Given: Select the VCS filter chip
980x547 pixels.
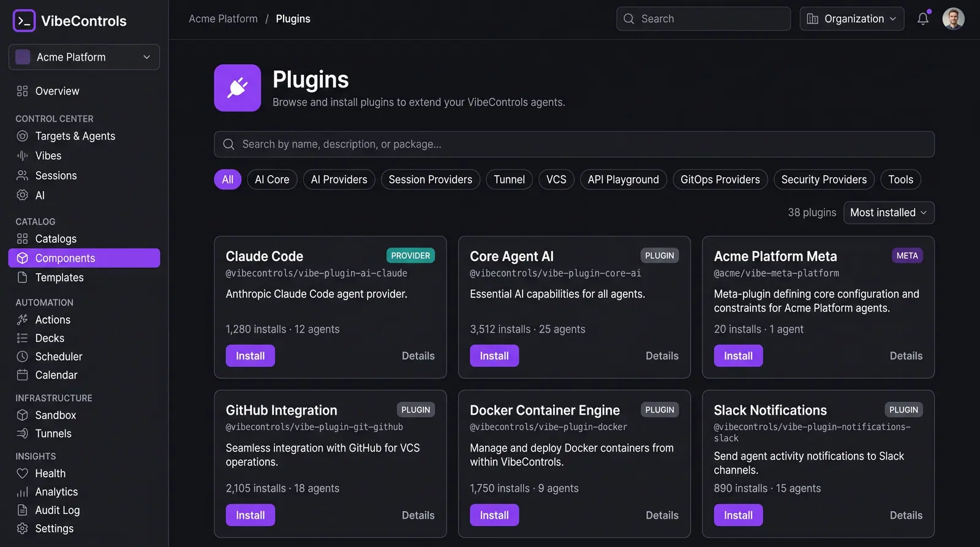Looking at the screenshot, I should tap(556, 179).
